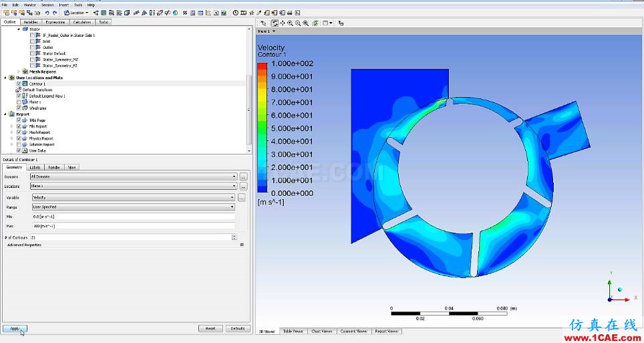Click the Redo arrow icon
Image resolution: width=644 pixels, height=343 pixels.
(x=55, y=13)
